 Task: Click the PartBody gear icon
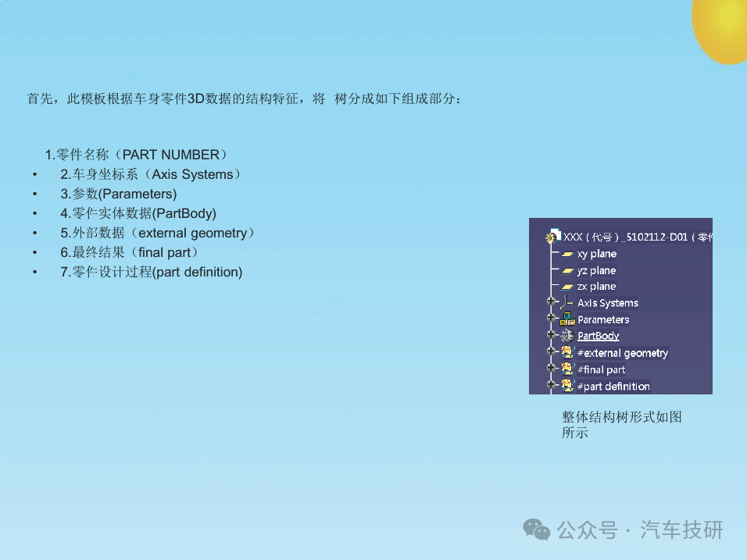click(x=567, y=336)
